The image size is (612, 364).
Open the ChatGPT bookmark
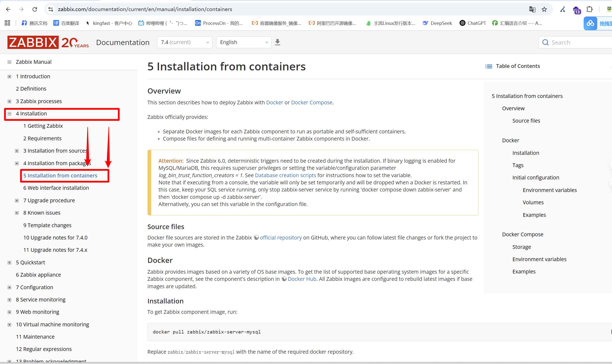pos(473,23)
